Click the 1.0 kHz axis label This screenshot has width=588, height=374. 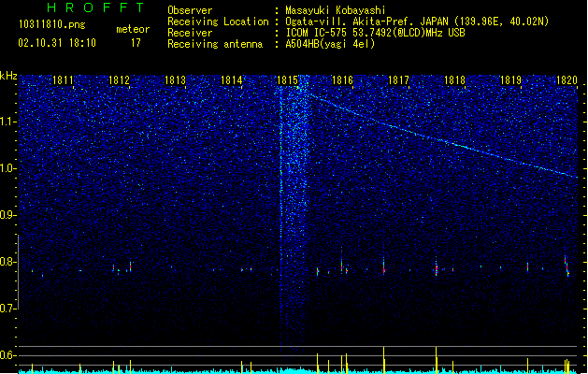coord(7,168)
